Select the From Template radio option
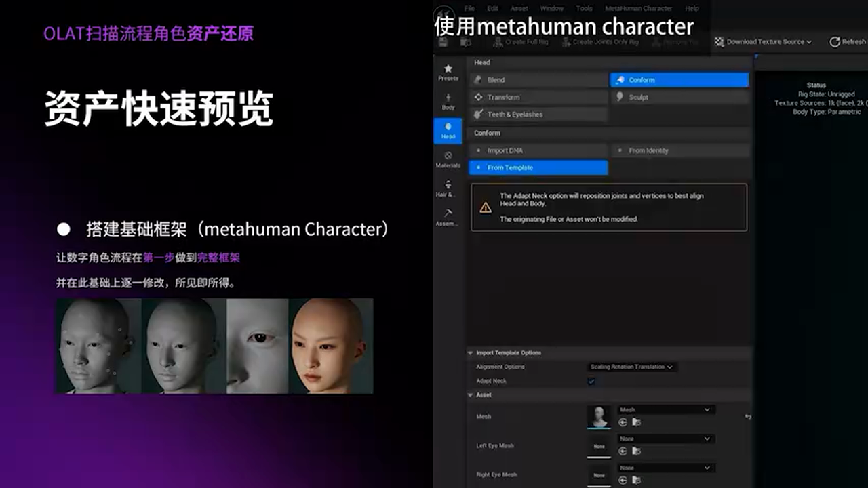This screenshot has width=868, height=488. [538, 167]
